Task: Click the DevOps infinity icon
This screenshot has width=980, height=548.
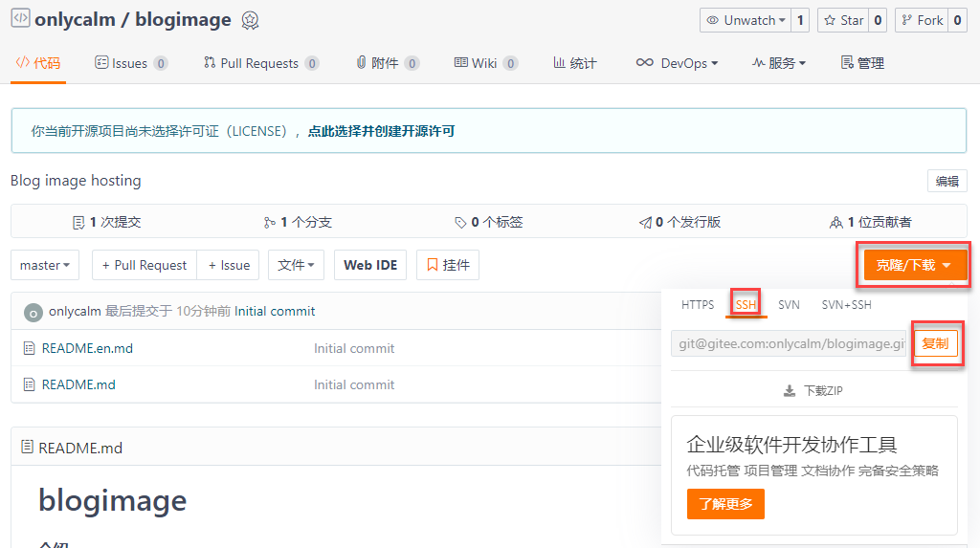Action: tap(645, 62)
